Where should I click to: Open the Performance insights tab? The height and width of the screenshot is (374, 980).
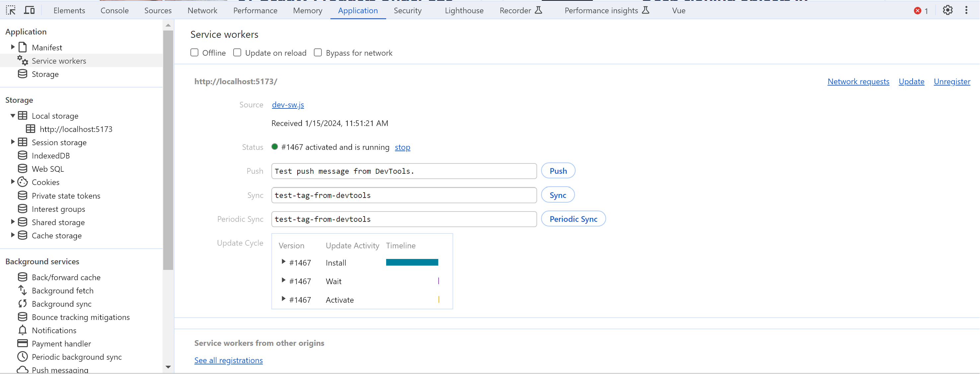(x=606, y=11)
